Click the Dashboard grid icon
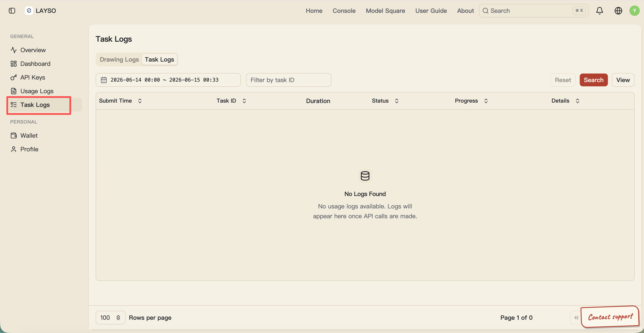644x333 pixels. 14,63
